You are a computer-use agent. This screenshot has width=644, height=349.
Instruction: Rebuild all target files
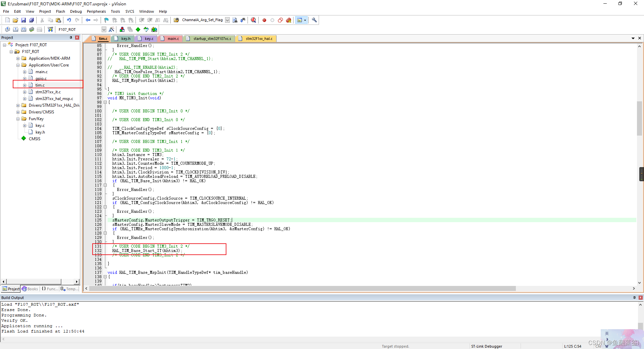23,30
